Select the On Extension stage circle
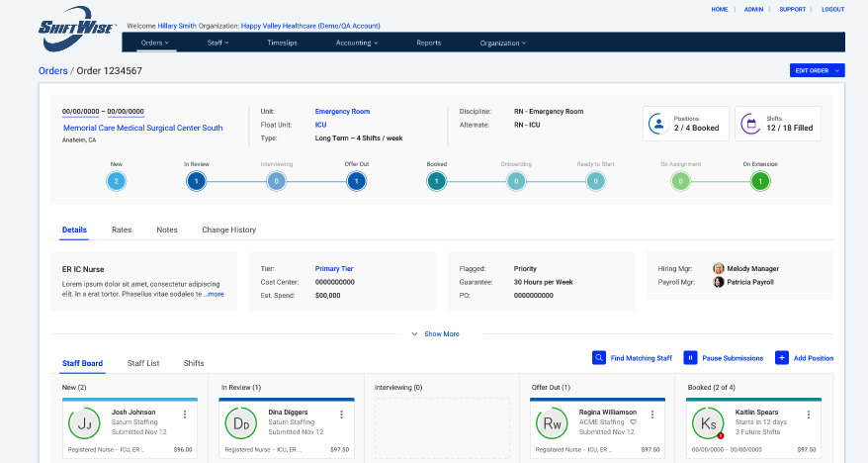The width and height of the screenshot is (868, 463). 759,181
